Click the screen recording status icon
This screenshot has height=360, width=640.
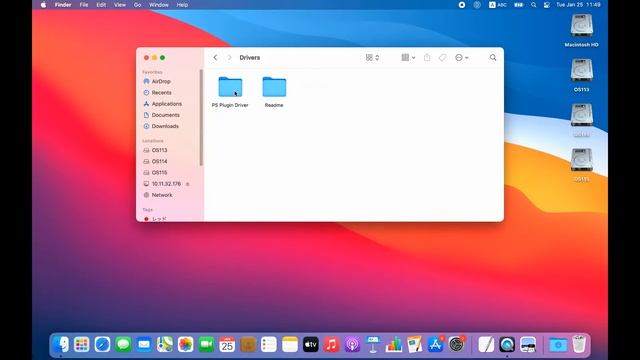point(462,5)
